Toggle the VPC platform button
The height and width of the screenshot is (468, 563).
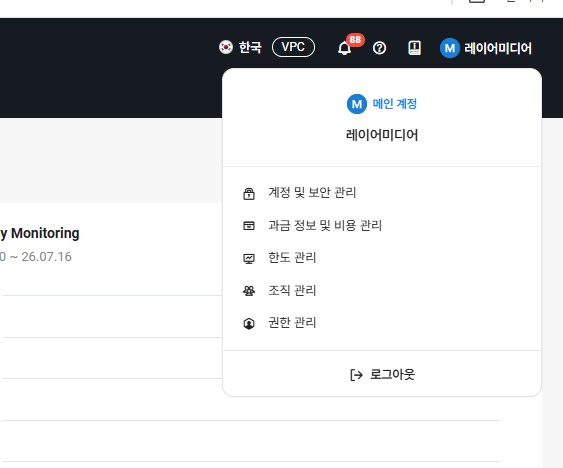[293, 47]
